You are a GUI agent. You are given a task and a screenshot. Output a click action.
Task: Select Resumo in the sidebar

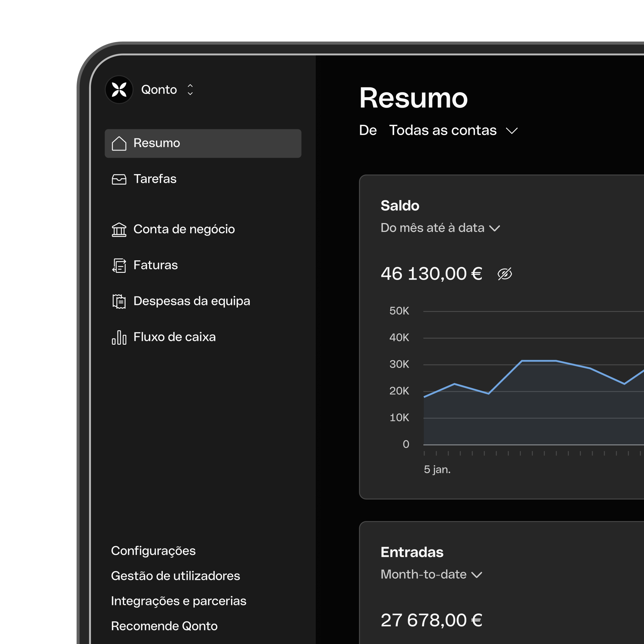[x=203, y=143]
